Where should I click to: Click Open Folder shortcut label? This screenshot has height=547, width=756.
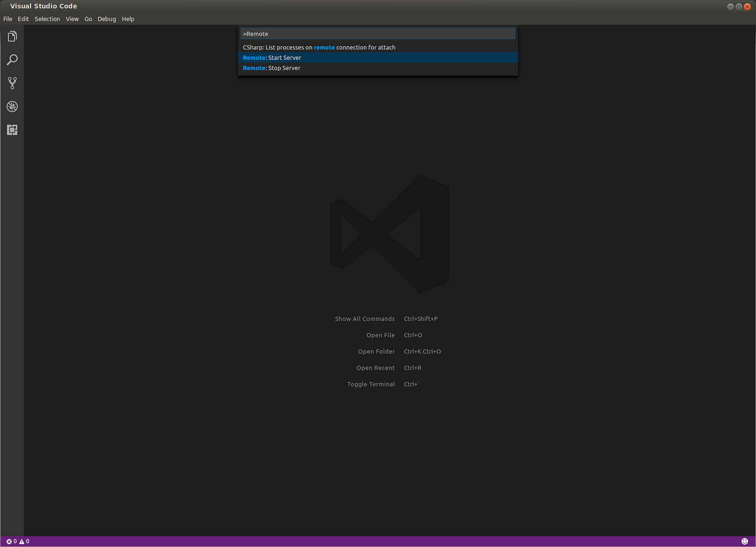click(376, 351)
